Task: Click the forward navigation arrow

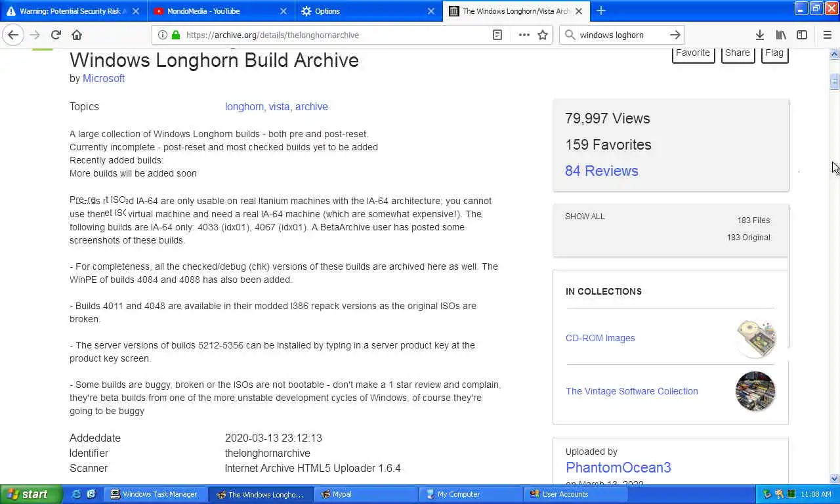Action: (35, 35)
